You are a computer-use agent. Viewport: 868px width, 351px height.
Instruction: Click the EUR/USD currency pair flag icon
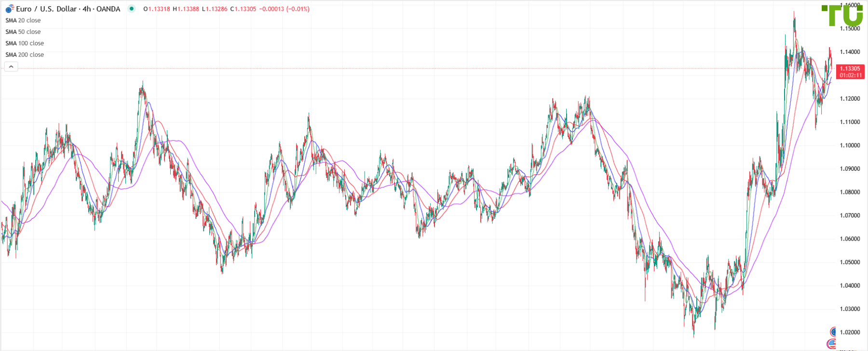click(x=10, y=9)
